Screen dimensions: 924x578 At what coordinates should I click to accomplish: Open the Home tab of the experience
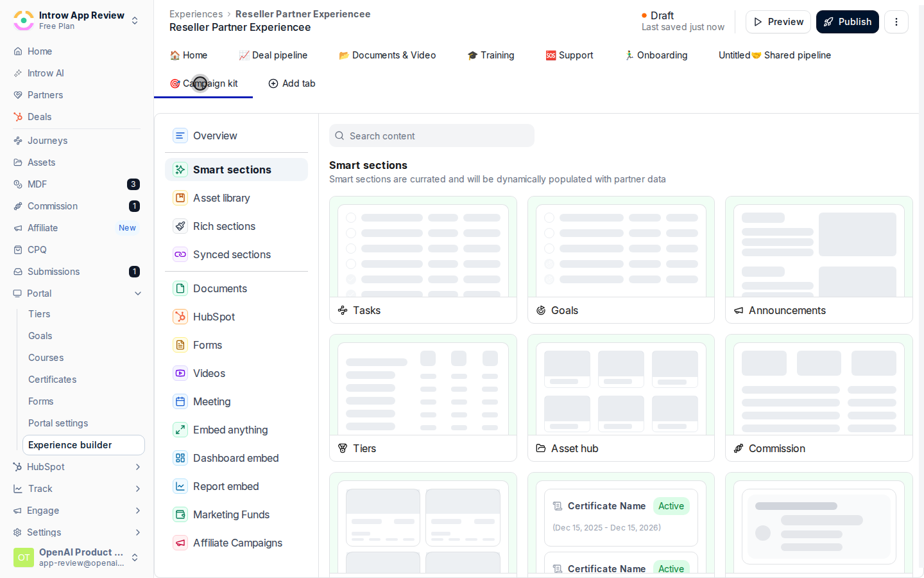click(x=189, y=55)
